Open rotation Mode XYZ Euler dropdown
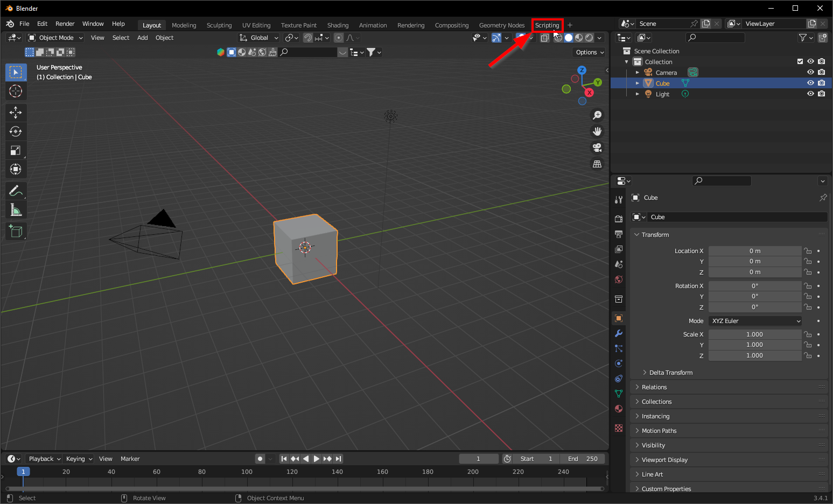This screenshot has height=504, width=833. (x=756, y=321)
